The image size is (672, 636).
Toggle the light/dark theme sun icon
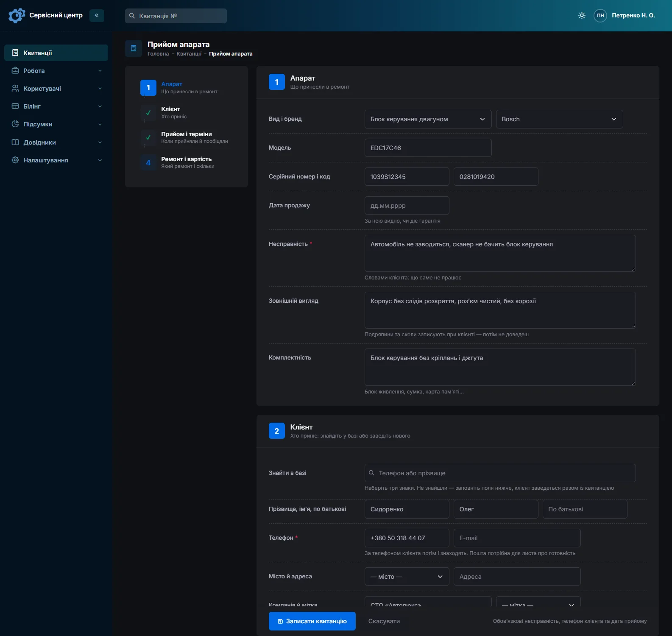[582, 15]
